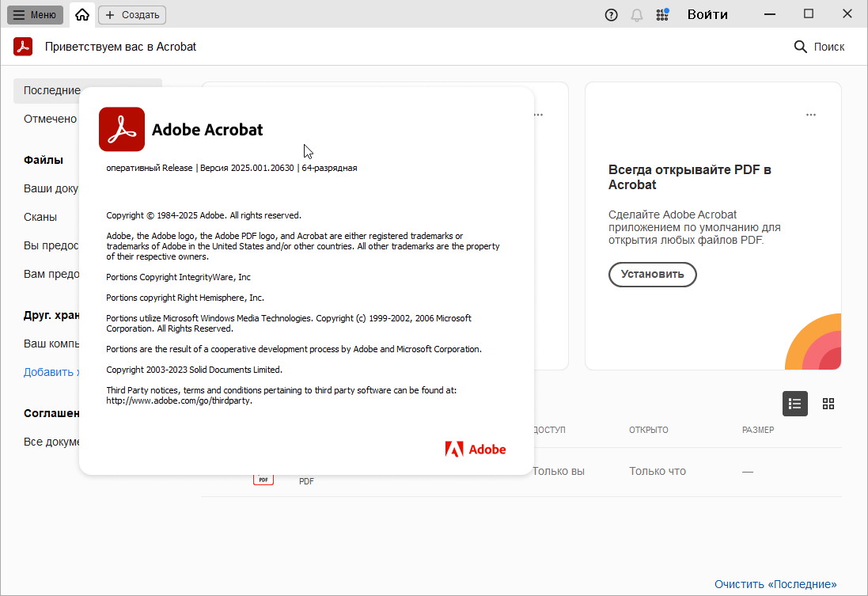Open the help question mark icon
Image resolution: width=868 pixels, height=596 pixels.
pos(611,15)
